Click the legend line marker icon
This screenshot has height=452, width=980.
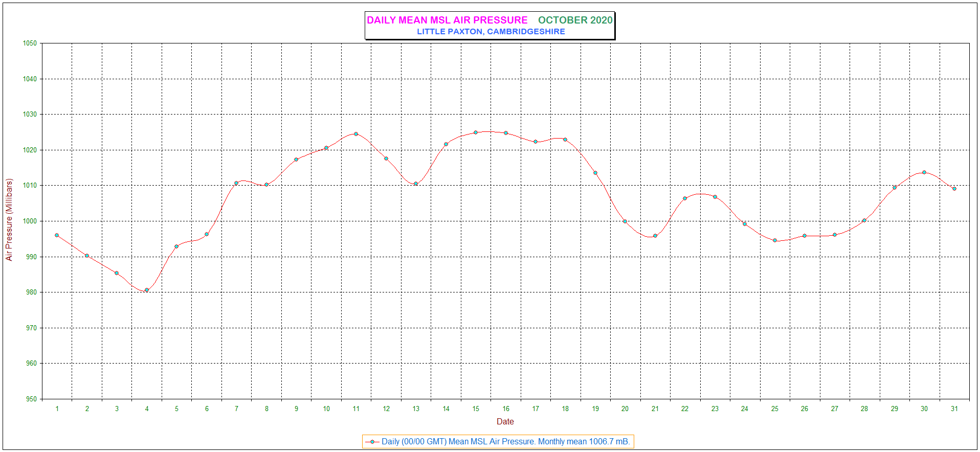(x=372, y=442)
